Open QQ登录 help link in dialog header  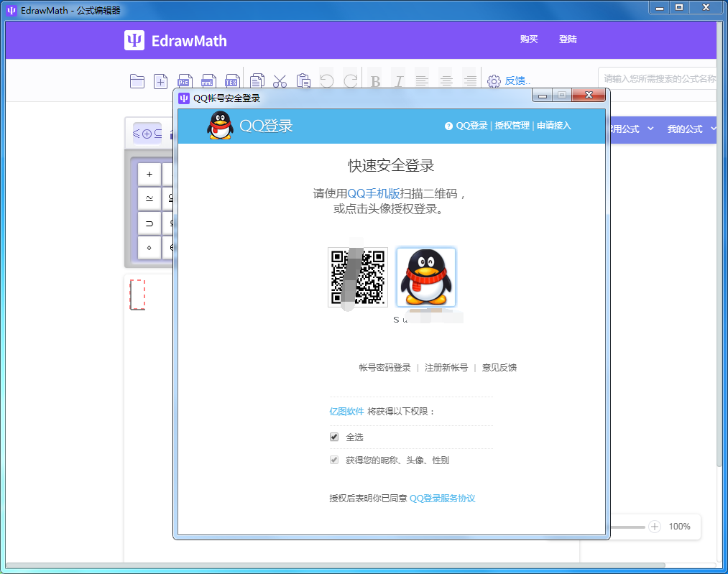pos(471,126)
